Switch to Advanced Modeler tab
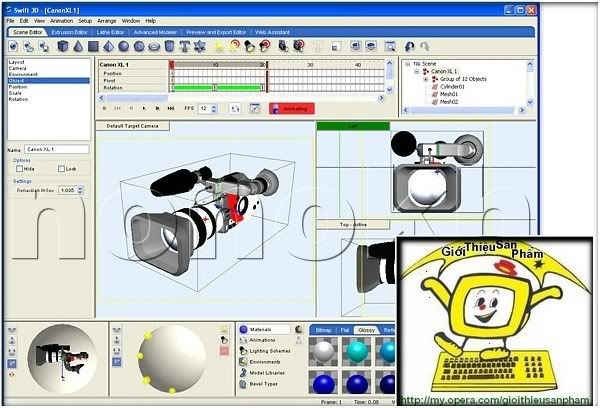Viewport: 600px width, 408px height. point(155,33)
